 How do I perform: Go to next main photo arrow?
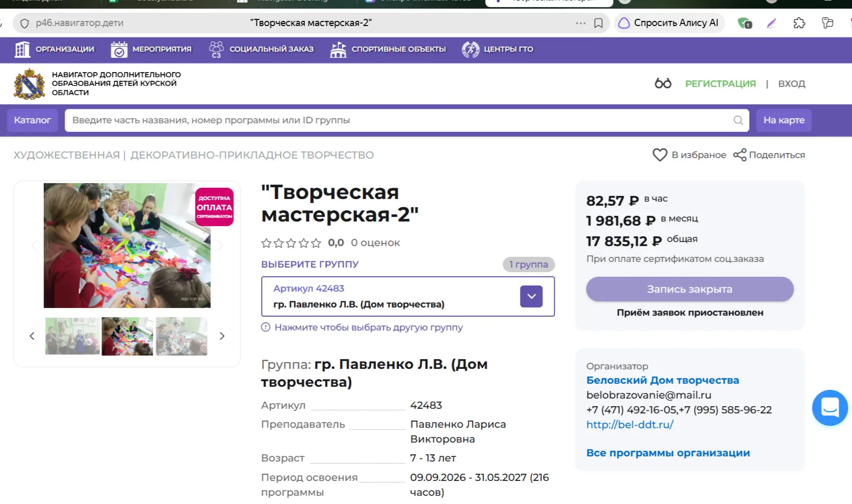221,246
